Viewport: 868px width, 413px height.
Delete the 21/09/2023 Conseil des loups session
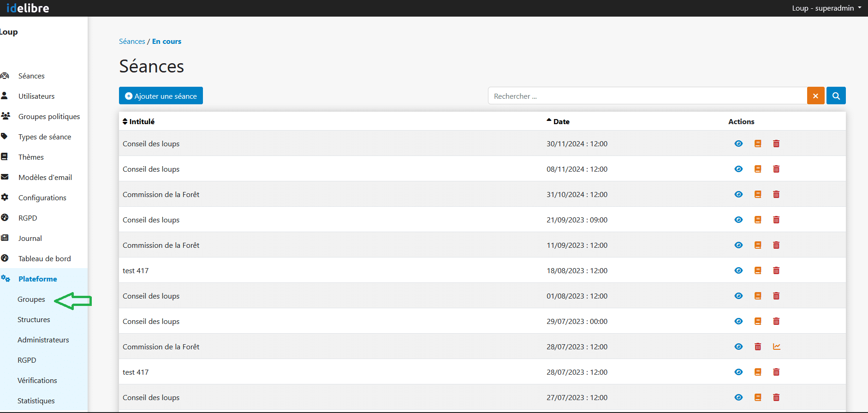tap(776, 220)
